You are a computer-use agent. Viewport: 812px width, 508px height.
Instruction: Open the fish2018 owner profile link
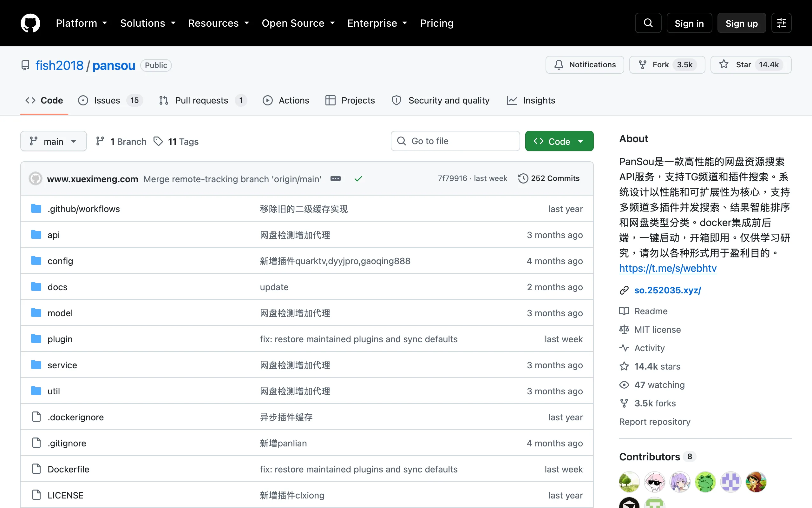click(x=59, y=65)
